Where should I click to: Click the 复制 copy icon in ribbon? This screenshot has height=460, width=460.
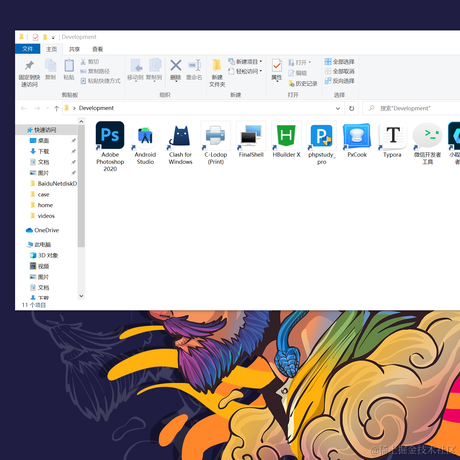point(51,65)
